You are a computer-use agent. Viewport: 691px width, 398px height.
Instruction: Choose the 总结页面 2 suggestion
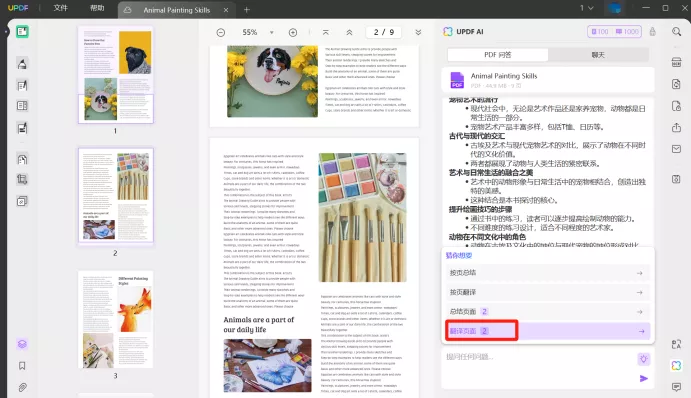(547, 312)
